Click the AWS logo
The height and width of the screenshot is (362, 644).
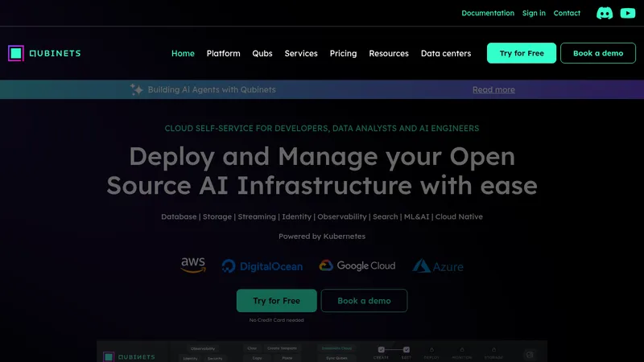click(x=193, y=265)
